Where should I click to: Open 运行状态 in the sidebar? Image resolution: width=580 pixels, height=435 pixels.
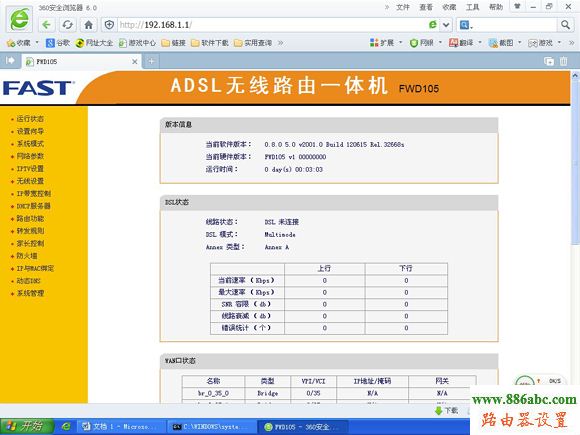[30, 119]
